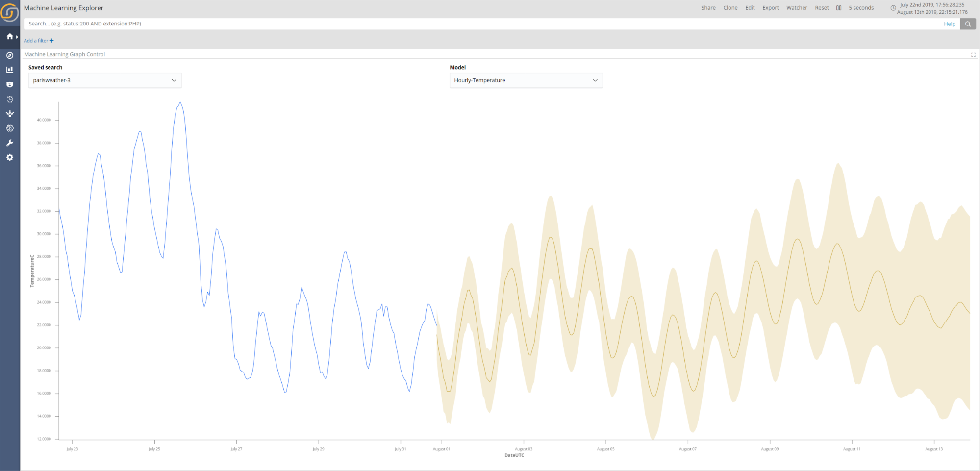Expand the panel with the fullscreen icon
The height and width of the screenshot is (471, 980).
point(973,55)
